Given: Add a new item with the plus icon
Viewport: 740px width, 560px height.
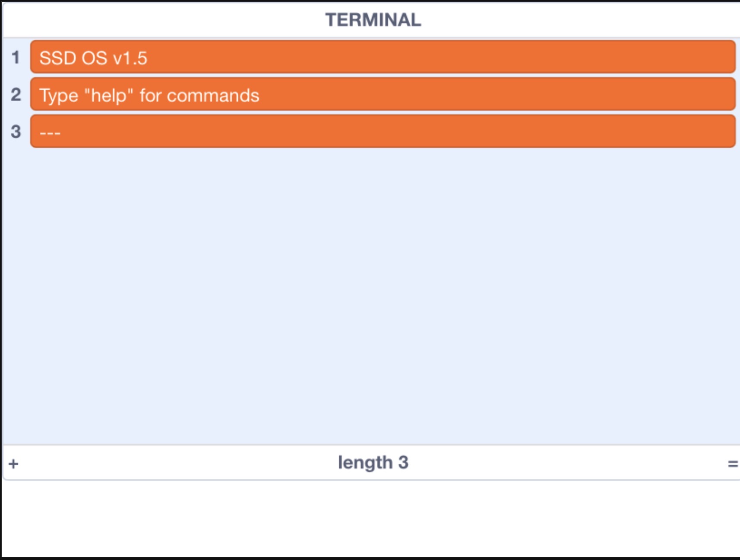Looking at the screenshot, I should tap(13, 464).
